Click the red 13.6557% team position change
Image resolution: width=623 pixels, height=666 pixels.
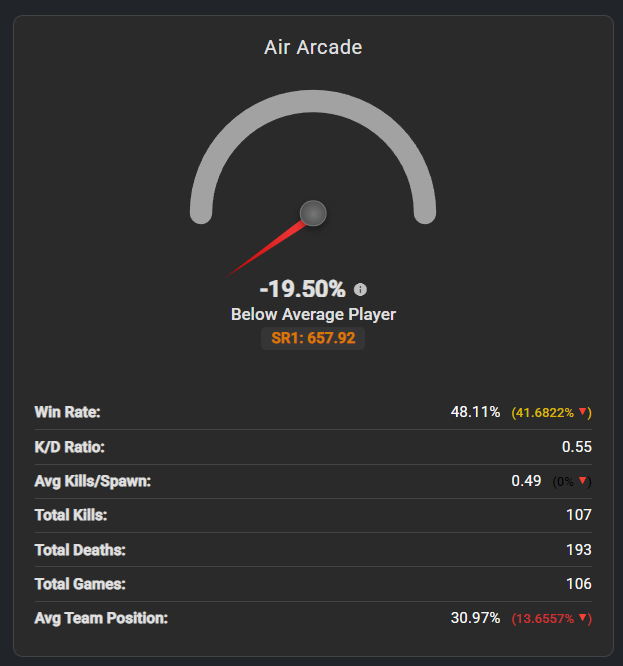coord(544,619)
